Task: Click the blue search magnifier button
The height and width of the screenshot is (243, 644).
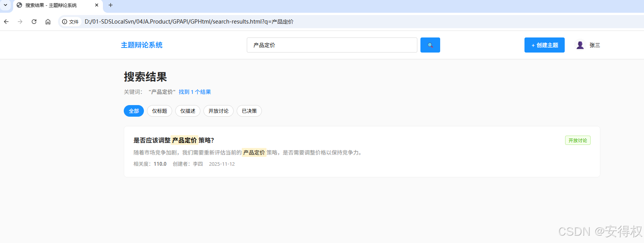Action: (x=430, y=45)
